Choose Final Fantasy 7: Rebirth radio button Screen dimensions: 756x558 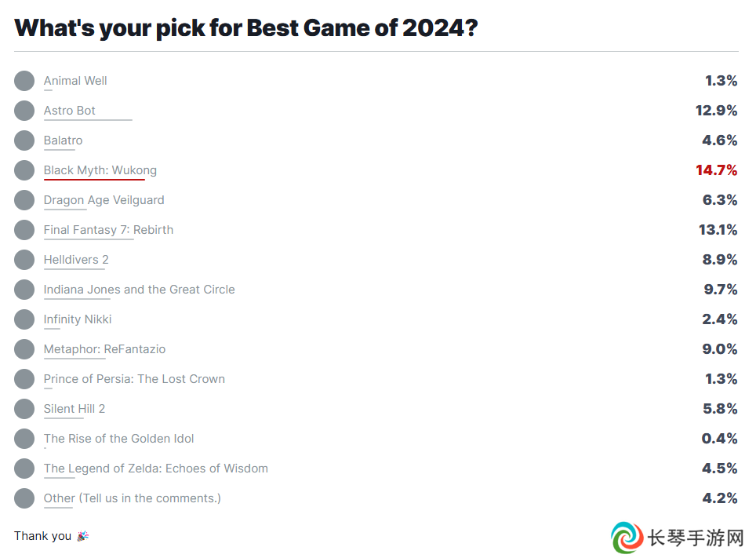24,230
